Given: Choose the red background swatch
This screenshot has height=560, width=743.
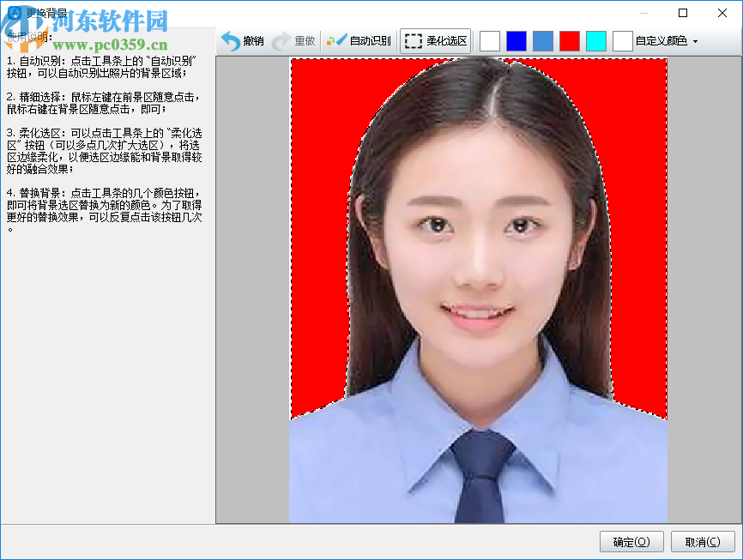Looking at the screenshot, I should point(570,39).
